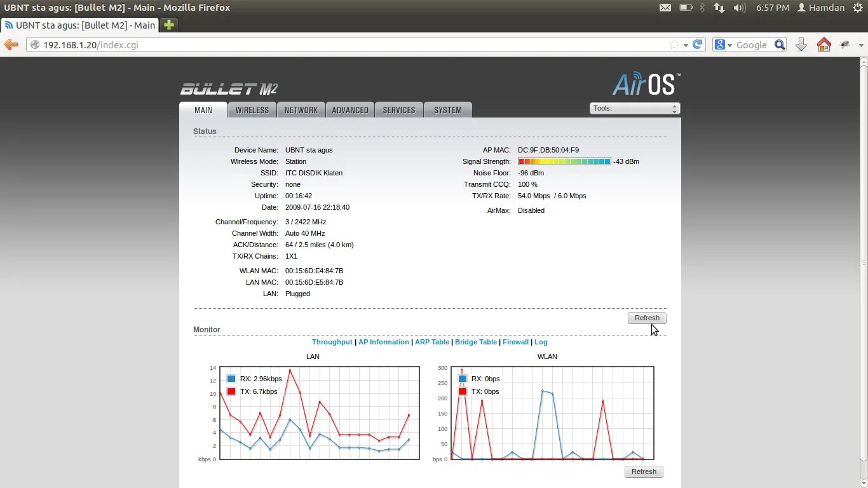
Task: Switch to the Main tab
Action: click(203, 110)
